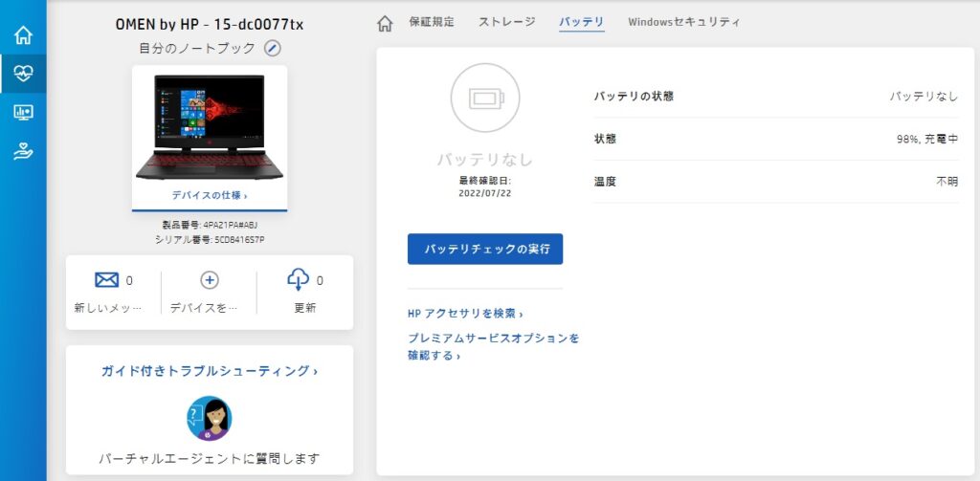Click the 98%, 充電中 status value
The width and height of the screenshot is (980, 481).
pyautogui.click(x=926, y=140)
